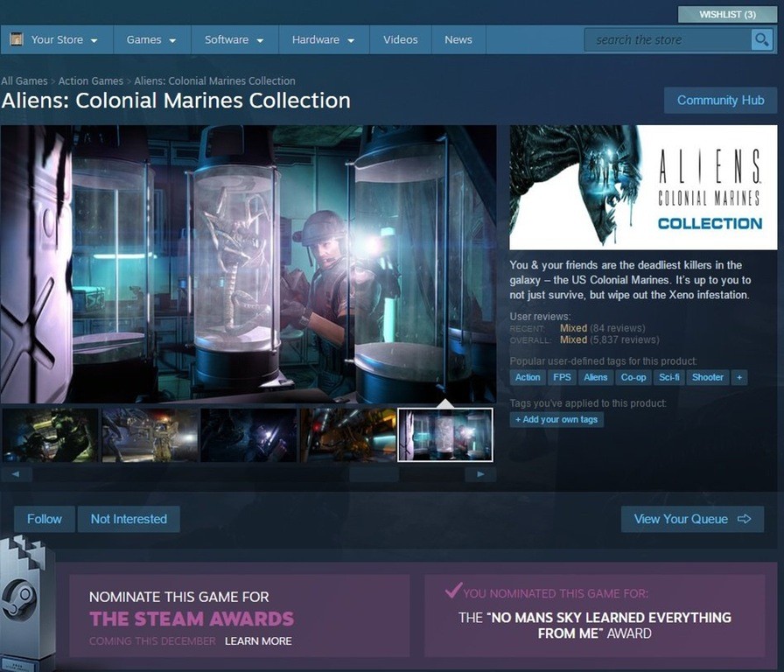Select the Co-op tag
The height and width of the screenshot is (672, 784).
(x=633, y=377)
